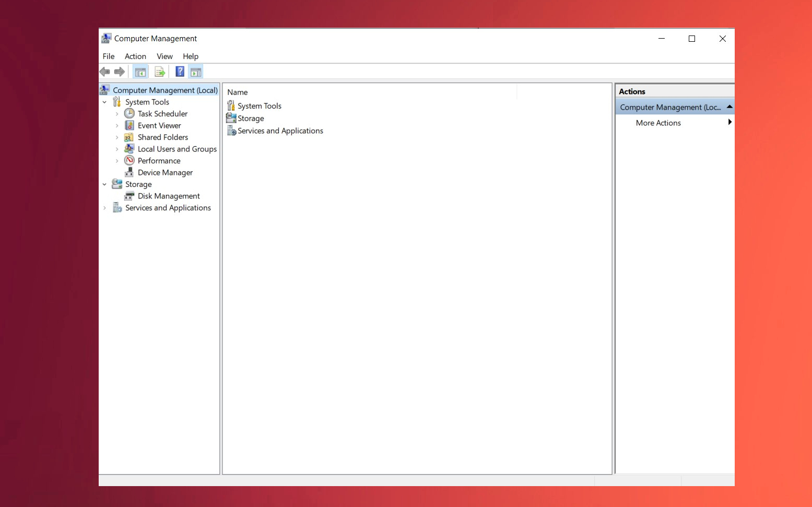The height and width of the screenshot is (507, 812).
Task: Click the Performance monitor icon in tree
Action: point(130,160)
